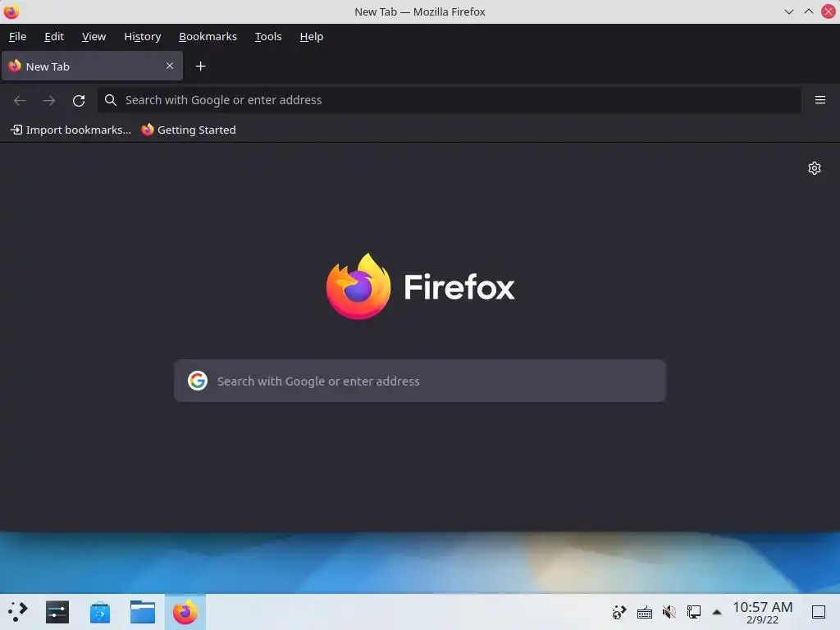840x630 pixels.
Task: Go forward using the forward arrow
Action: [48, 100]
